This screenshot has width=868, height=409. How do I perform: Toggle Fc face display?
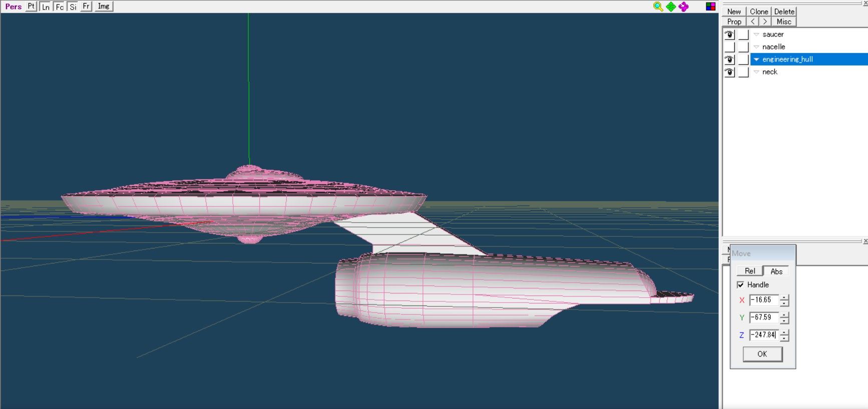point(59,6)
